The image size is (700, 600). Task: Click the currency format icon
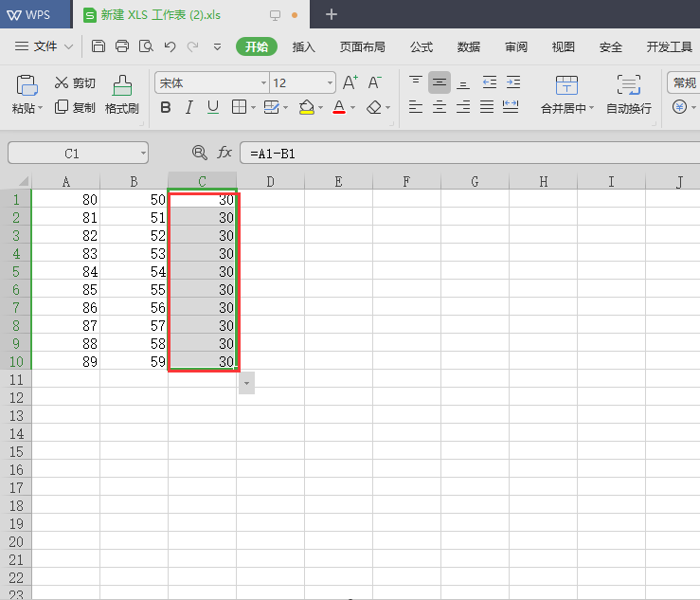pyautogui.click(x=679, y=107)
